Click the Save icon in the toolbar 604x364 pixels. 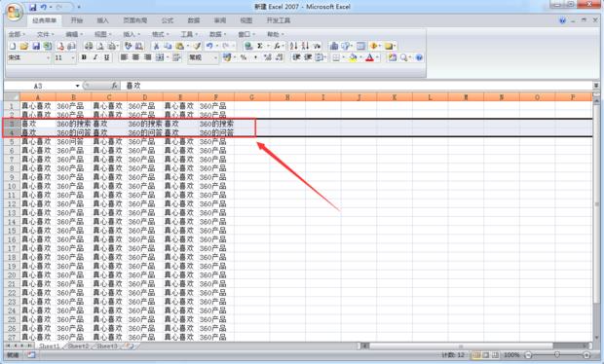coord(36,46)
